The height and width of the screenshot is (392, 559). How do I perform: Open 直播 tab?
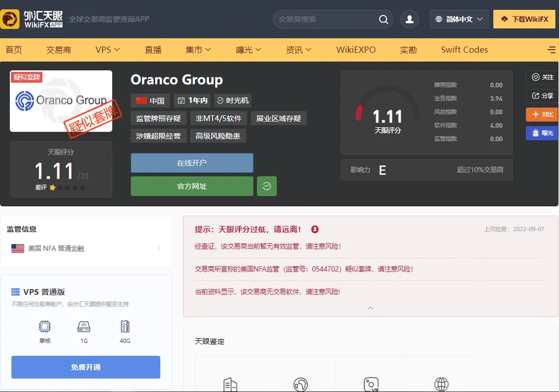click(x=153, y=50)
